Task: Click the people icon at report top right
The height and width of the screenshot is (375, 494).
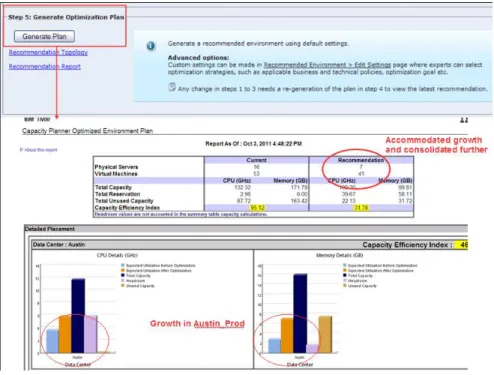Action: pos(464,120)
